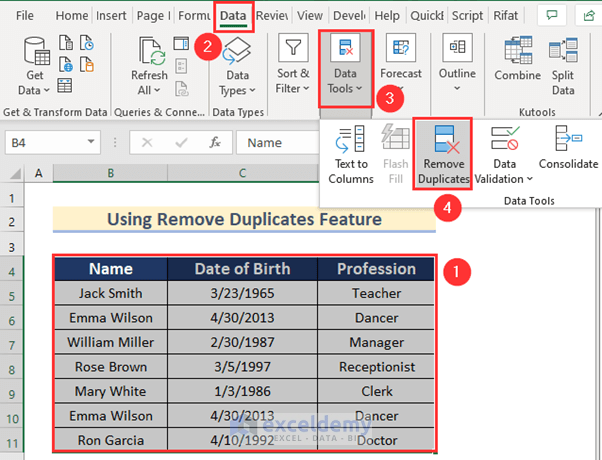
Task: Click the formula bar showing Name
Action: click(277, 143)
